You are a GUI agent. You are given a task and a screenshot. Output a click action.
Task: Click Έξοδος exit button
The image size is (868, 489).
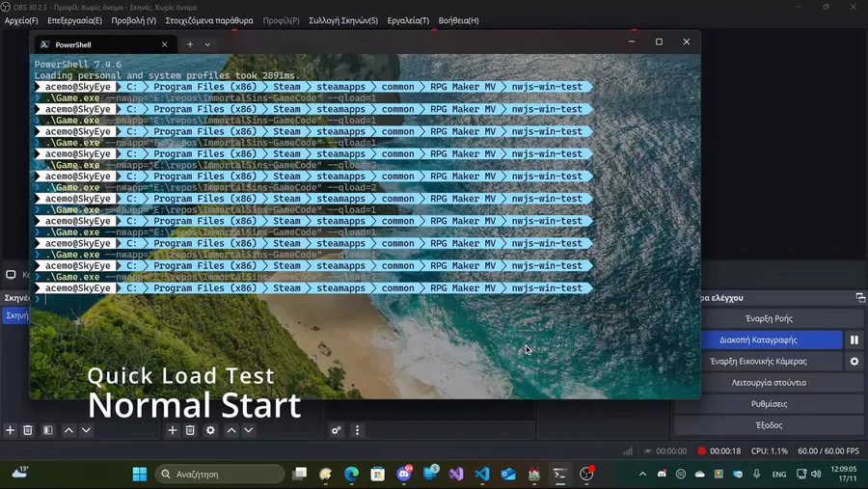[x=769, y=425]
